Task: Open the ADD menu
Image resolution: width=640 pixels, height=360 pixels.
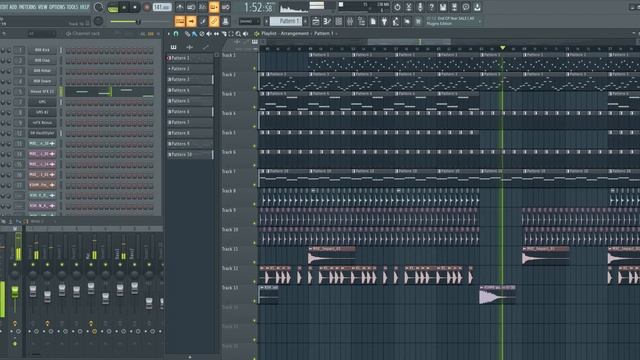Action: [13, 7]
